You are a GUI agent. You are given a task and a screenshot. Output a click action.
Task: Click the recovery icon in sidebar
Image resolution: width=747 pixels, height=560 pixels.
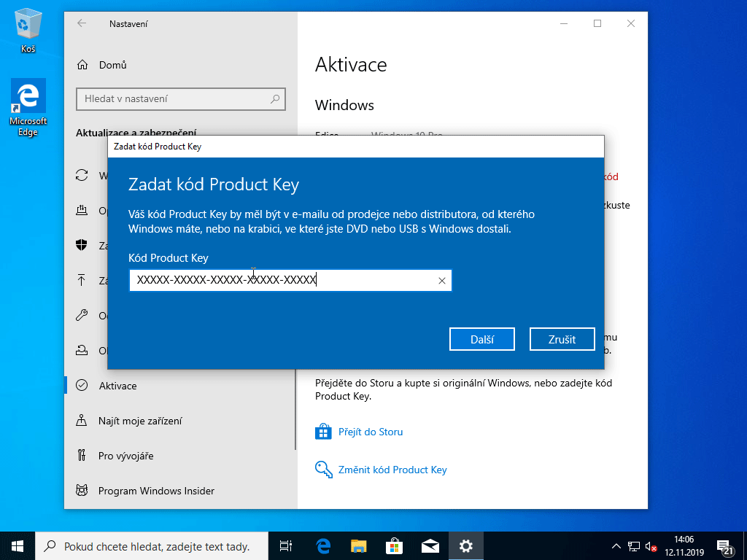[x=82, y=351]
